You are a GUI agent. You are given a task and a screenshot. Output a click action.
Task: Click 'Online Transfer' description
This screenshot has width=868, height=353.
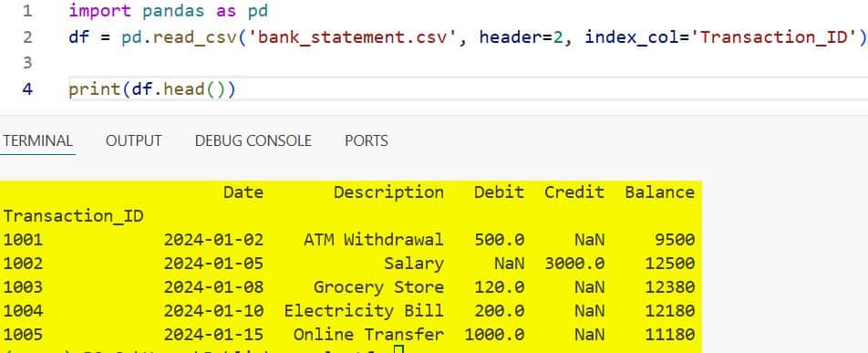click(368, 335)
